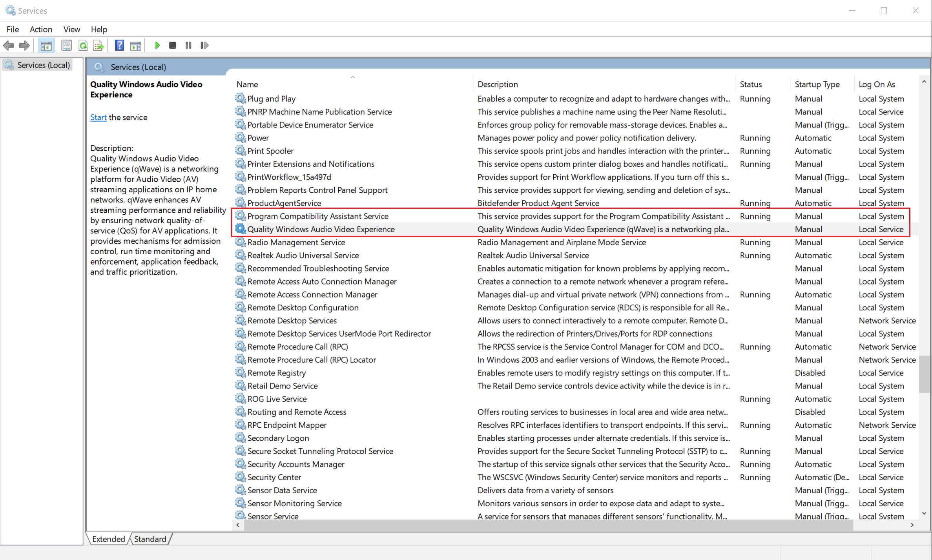
Task: Click the Stop Service toolbar icon
Action: tap(173, 46)
